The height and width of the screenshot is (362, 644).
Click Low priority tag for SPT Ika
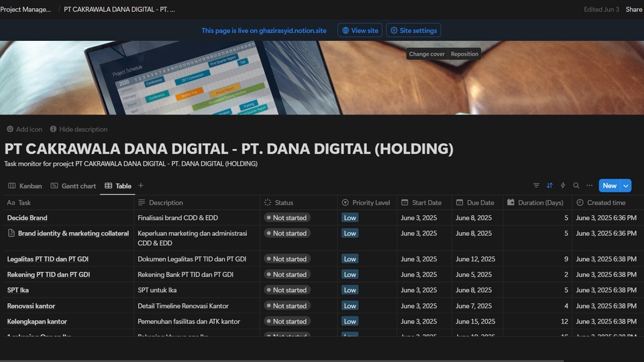tap(350, 290)
